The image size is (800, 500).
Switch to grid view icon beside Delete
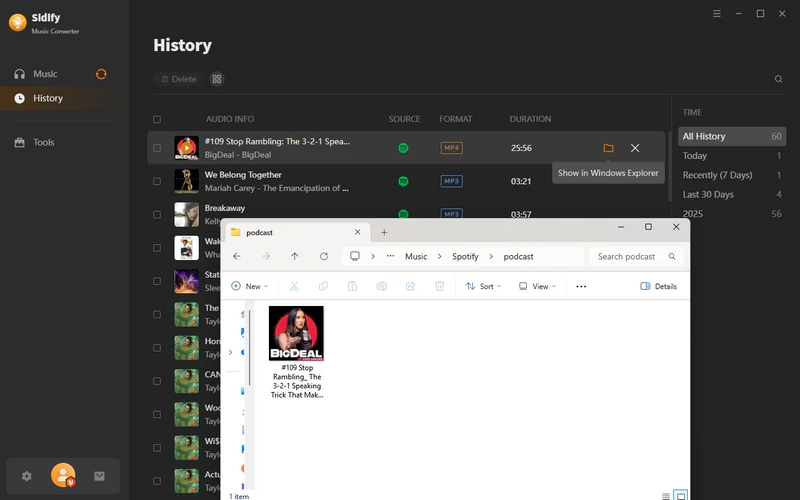217,79
